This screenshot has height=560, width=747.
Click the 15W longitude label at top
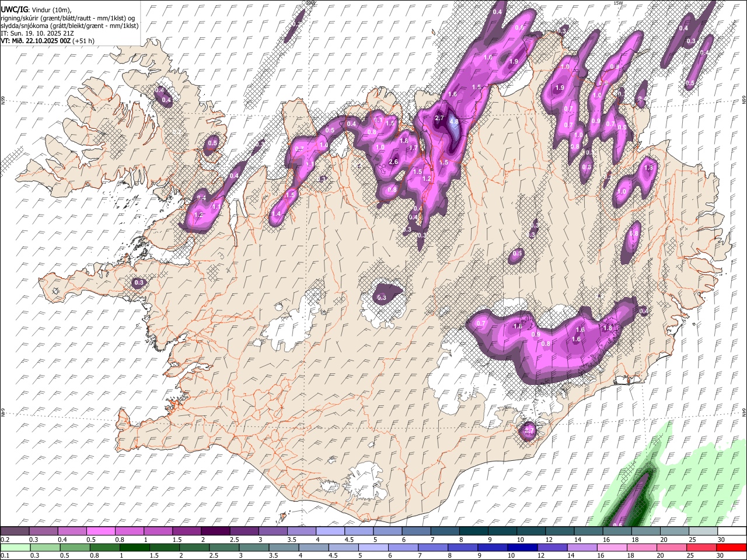617,3
